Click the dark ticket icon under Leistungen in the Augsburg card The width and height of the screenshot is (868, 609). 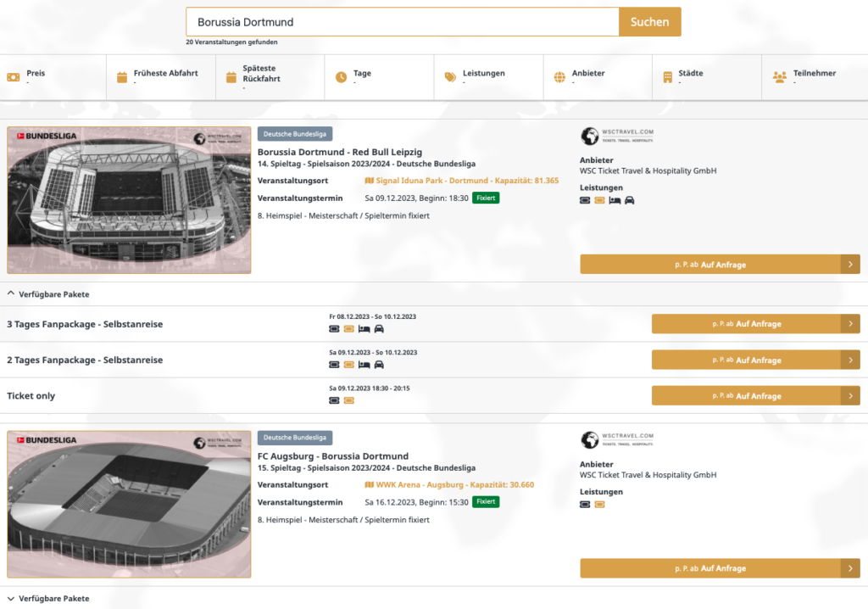[x=585, y=505]
